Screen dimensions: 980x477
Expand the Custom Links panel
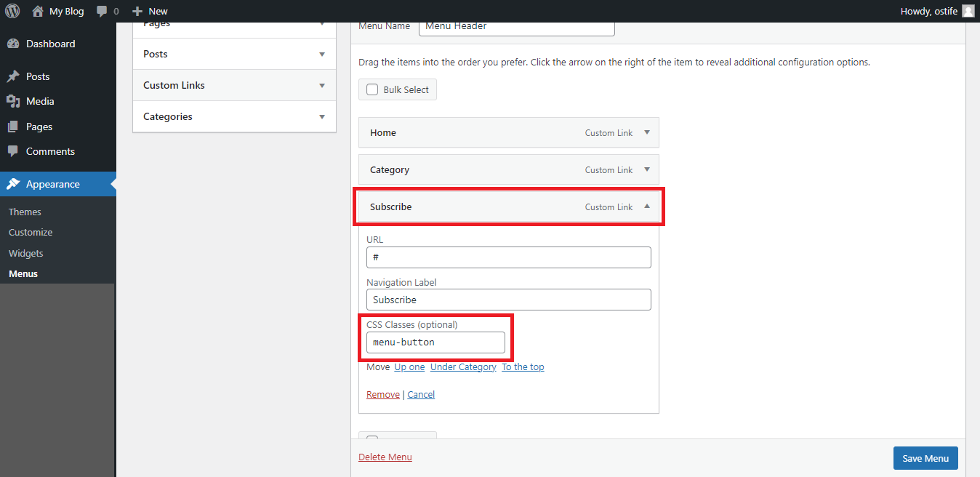[x=234, y=85]
